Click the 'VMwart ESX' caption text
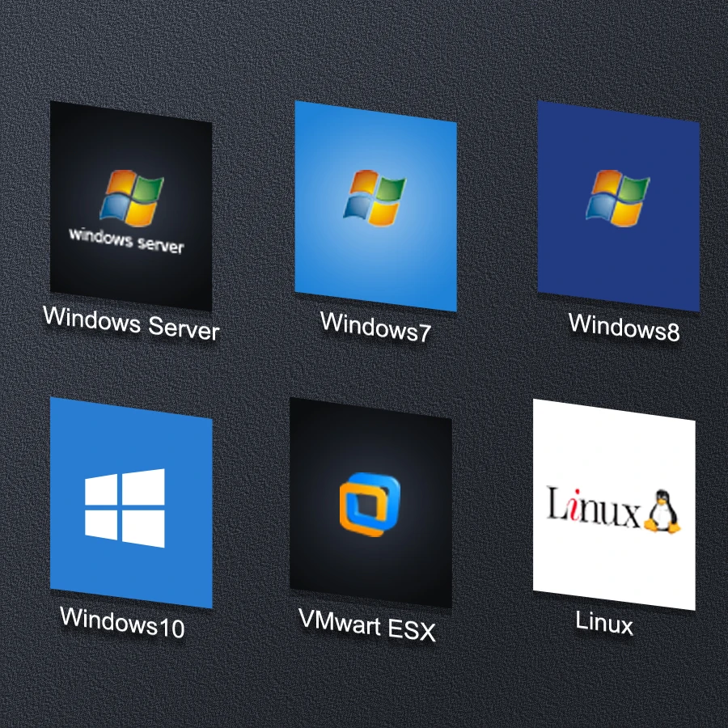The width and height of the screenshot is (728, 728). coord(366,625)
